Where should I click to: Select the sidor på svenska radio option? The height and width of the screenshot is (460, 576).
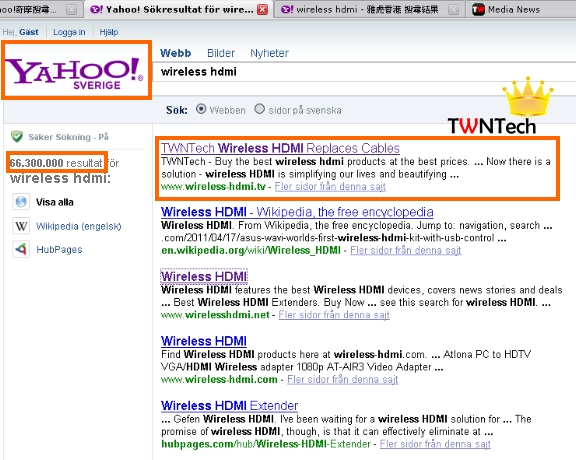pyautogui.click(x=259, y=109)
